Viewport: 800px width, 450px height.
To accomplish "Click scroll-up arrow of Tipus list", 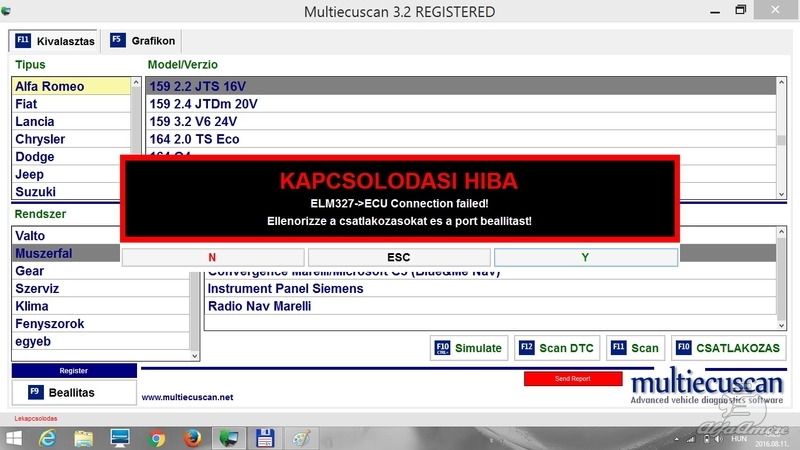I will click(136, 83).
